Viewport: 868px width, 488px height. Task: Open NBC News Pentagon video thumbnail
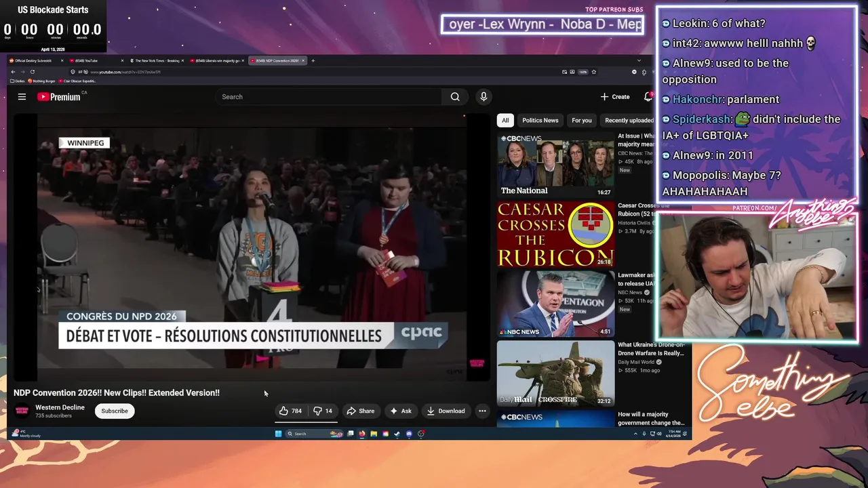555,304
